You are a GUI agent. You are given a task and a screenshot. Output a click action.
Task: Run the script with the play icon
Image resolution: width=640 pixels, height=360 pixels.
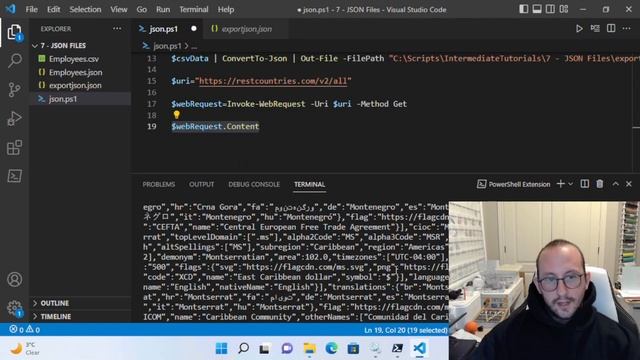(579, 29)
